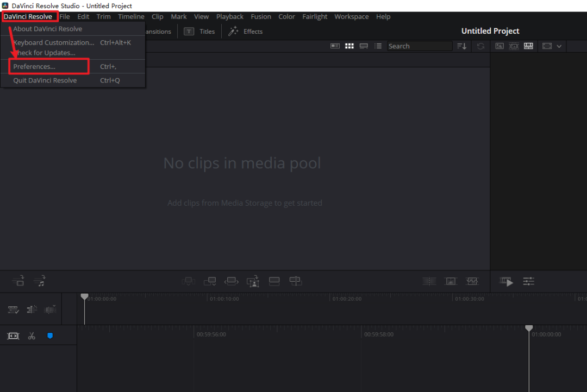The image size is (587, 392).
Task: Switch media pool to list view
Action: click(378, 46)
